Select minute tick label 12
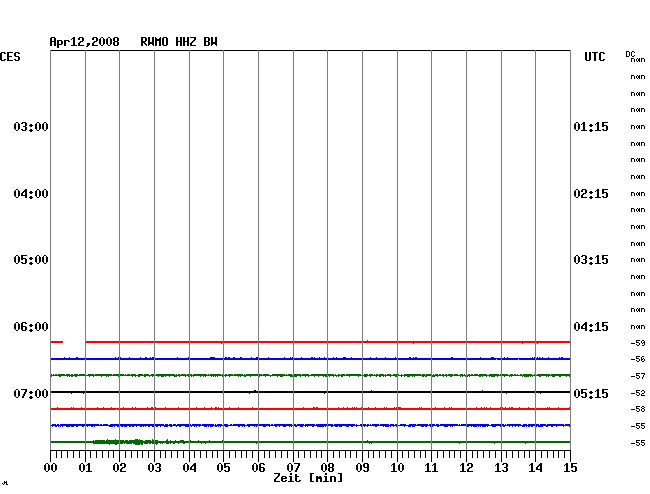 tap(466, 467)
